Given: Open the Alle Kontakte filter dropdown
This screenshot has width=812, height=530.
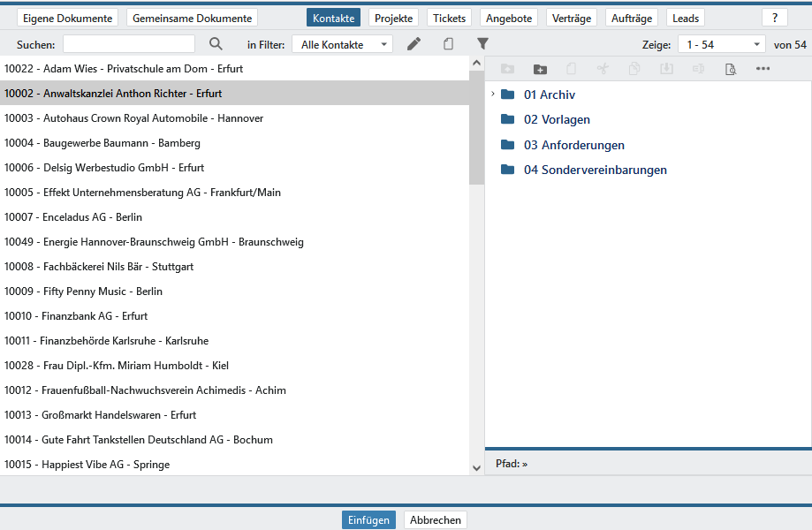Looking at the screenshot, I should [341, 44].
